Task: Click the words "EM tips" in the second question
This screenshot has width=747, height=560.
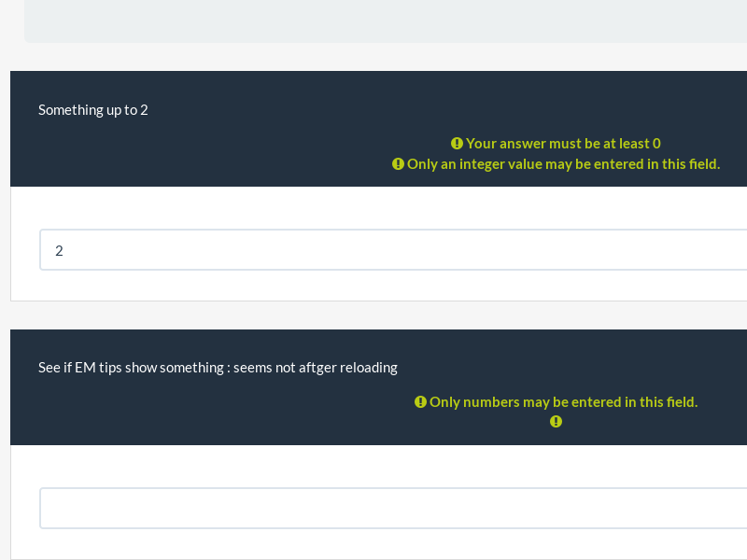Action: [96, 368]
